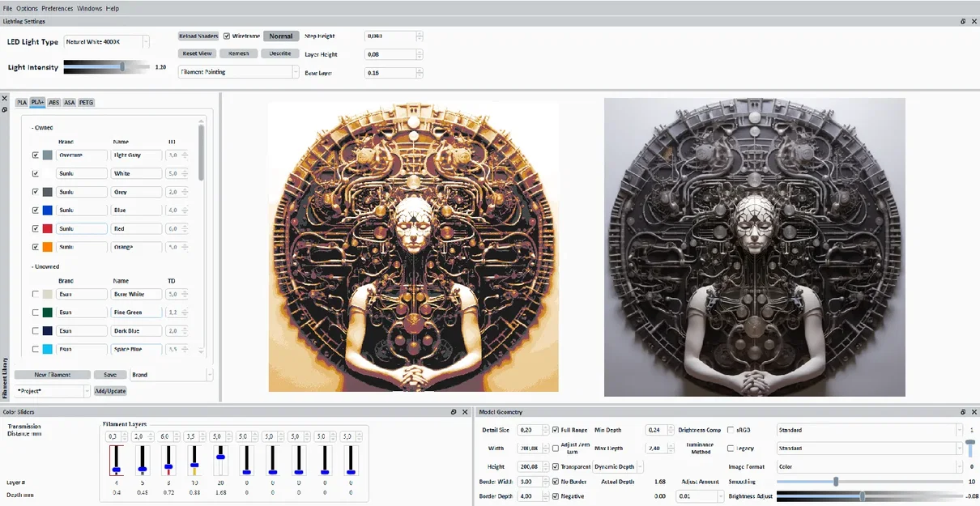This screenshot has height=506, width=980.
Task: Toggle the Wireframe checkbox
Action: coord(227,36)
